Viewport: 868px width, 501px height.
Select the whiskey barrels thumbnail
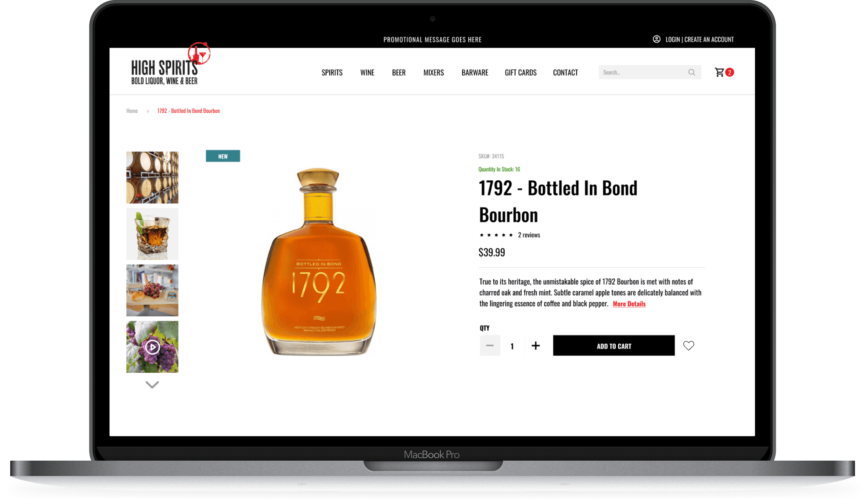coord(152,178)
